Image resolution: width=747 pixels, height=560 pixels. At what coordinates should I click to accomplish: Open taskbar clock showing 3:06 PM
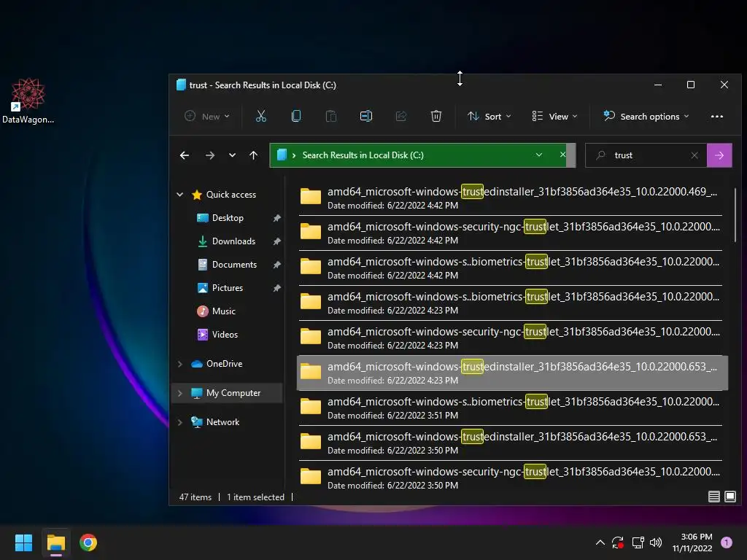coord(692,542)
